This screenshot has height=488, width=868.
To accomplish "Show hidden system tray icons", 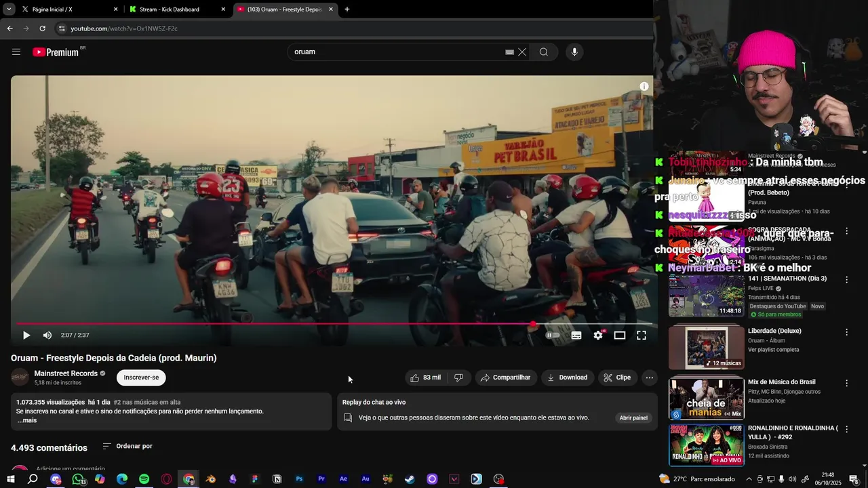I will 749,479.
